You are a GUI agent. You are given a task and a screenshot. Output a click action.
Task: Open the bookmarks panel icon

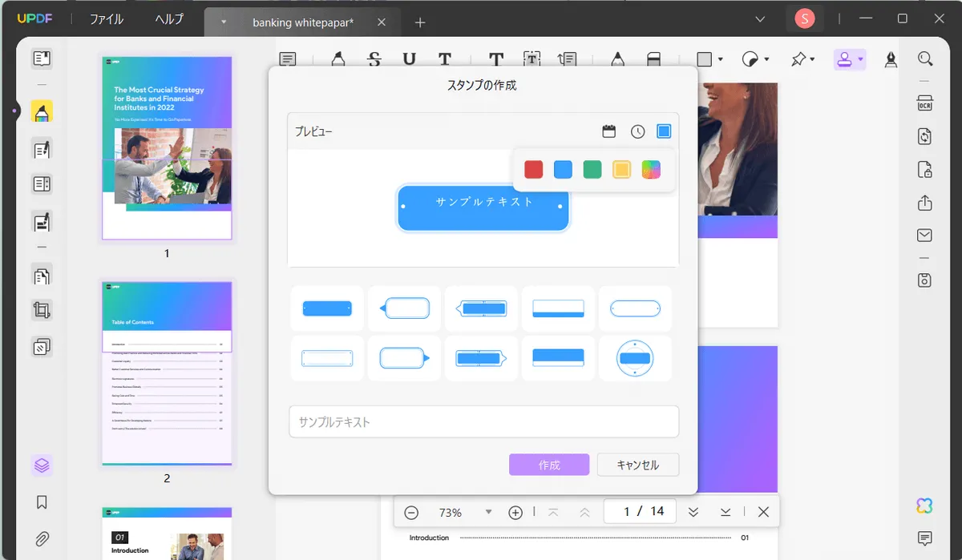click(42, 502)
